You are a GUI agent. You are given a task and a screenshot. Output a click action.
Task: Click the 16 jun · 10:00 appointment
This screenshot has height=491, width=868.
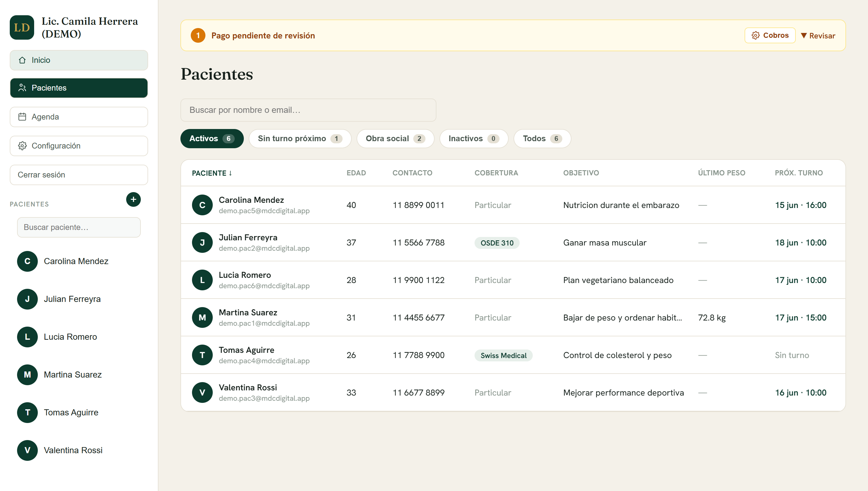pyautogui.click(x=801, y=392)
